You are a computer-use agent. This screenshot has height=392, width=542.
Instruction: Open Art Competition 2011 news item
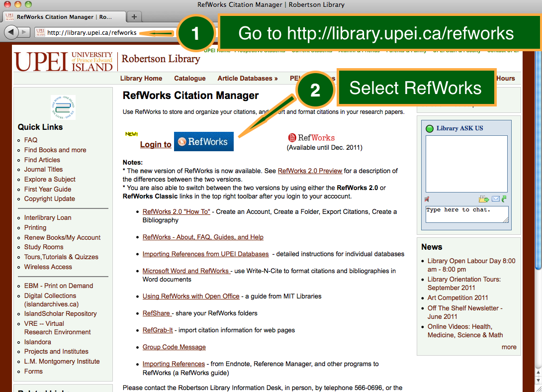[x=457, y=297]
